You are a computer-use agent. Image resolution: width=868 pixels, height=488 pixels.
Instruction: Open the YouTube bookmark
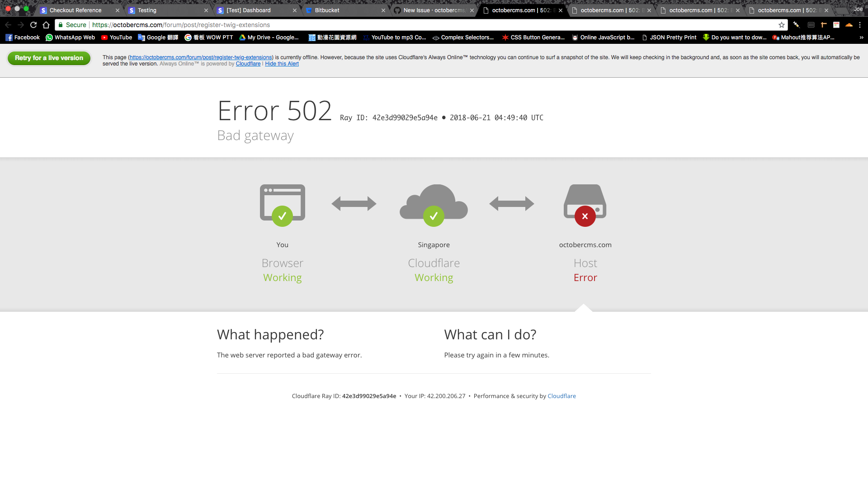pos(117,38)
